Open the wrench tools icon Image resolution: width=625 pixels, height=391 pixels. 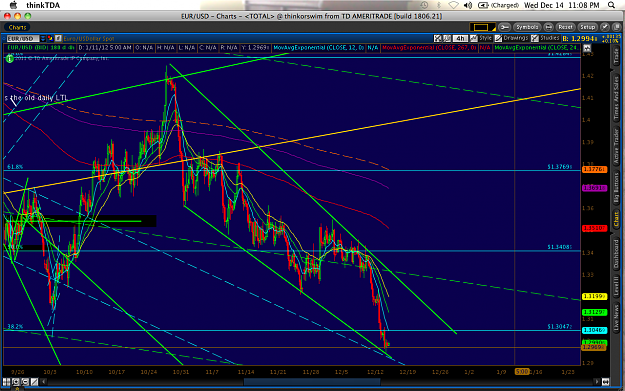tap(504, 27)
